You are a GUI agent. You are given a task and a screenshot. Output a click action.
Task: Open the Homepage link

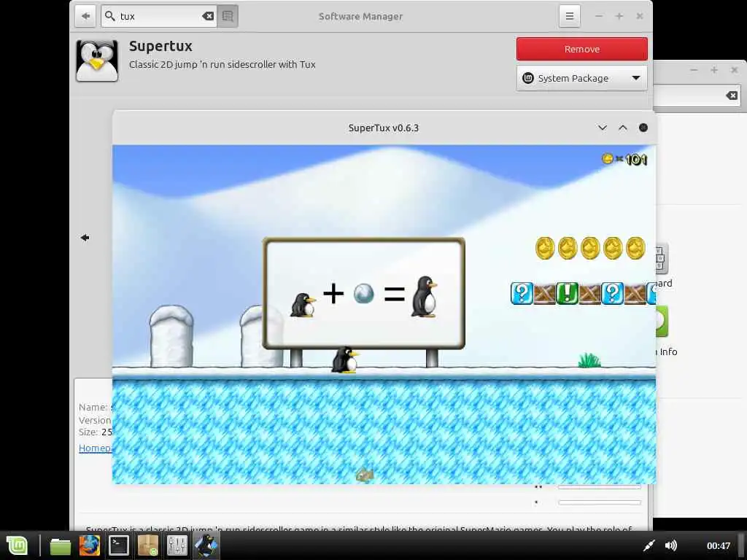(96, 448)
